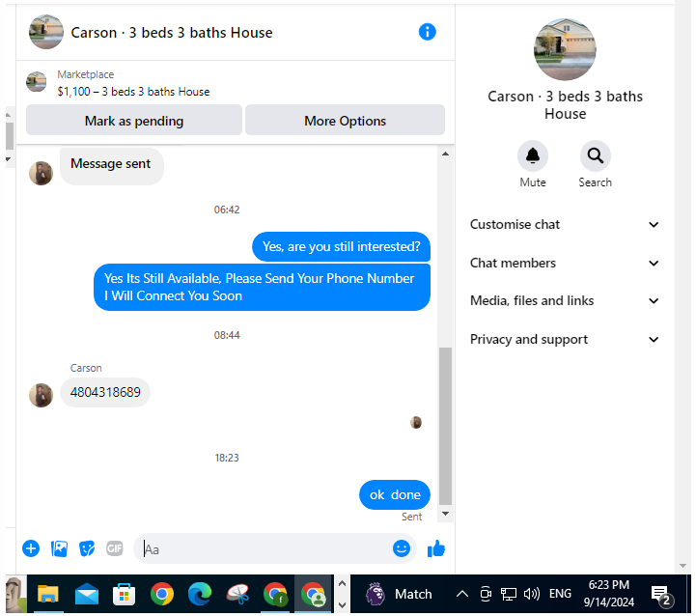Click the chat scrollbar's down arrow
Viewport: 696px width, 616px height.
pyautogui.click(x=446, y=514)
